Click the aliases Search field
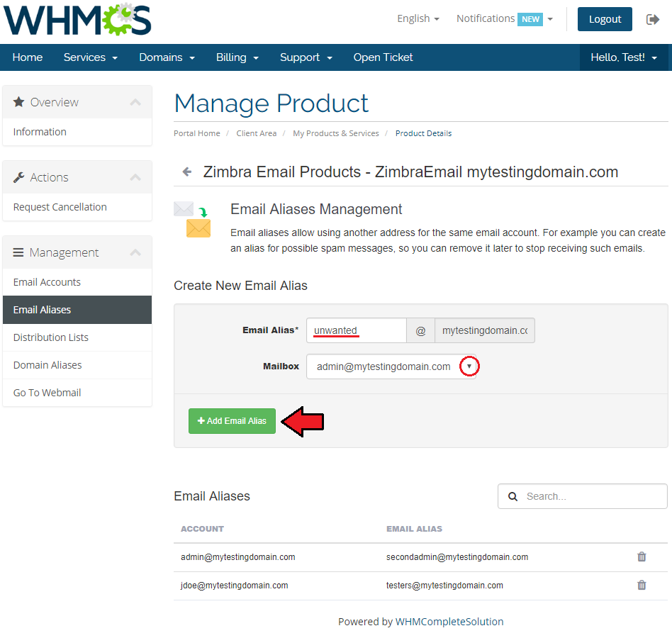The width and height of the screenshot is (672, 638). pyautogui.click(x=583, y=496)
